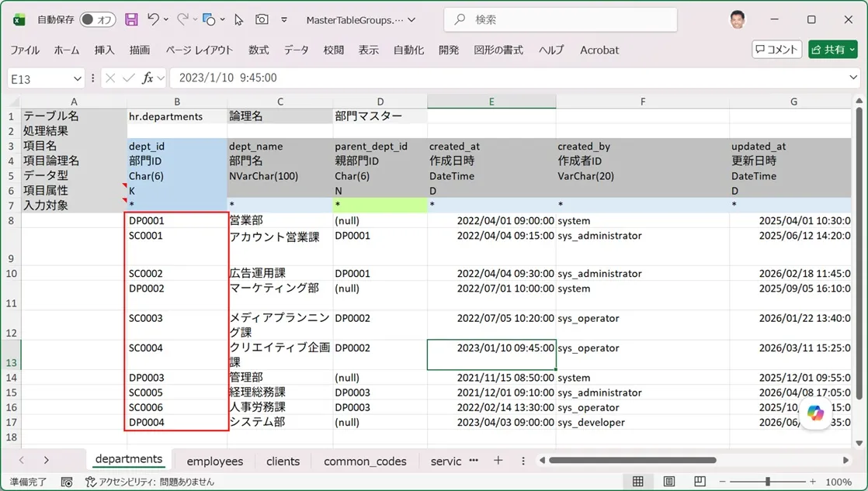This screenshot has width=868, height=491.
Task: Open the floating Copilot icon
Action: [815, 413]
